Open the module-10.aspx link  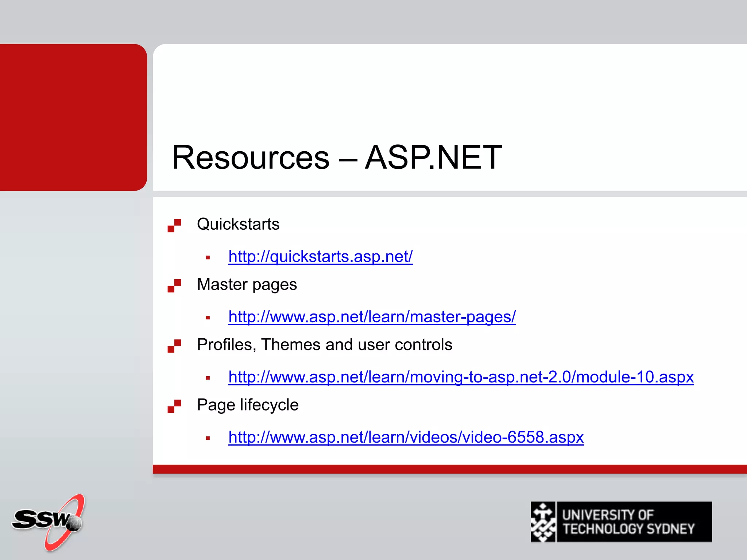[461, 377]
